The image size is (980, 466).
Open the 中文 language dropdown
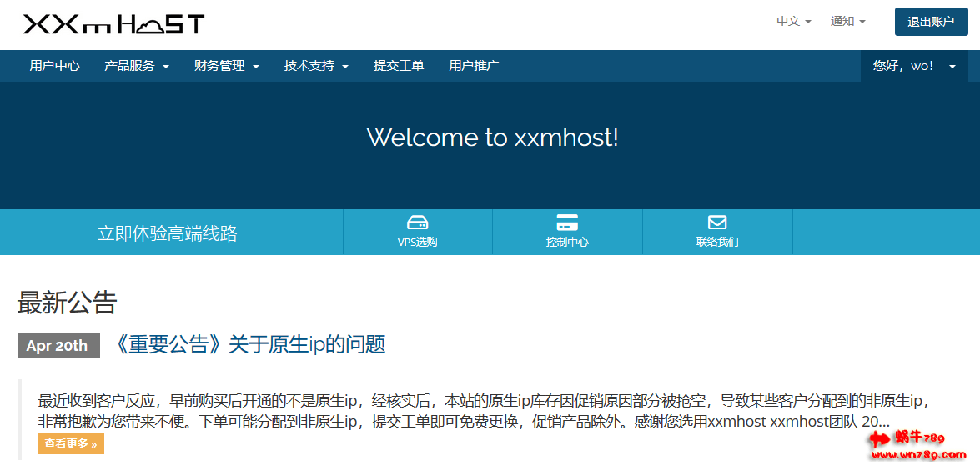(x=793, y=22)
